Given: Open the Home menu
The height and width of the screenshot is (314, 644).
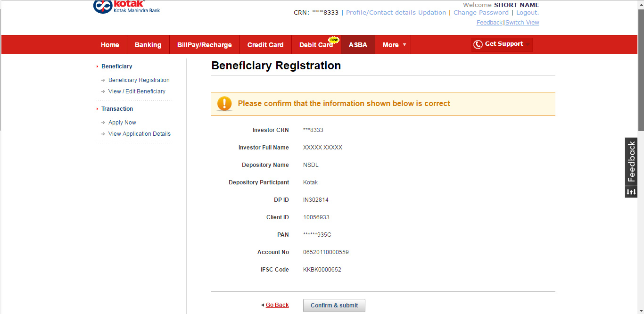Looking at the screenshot, I should 110,45.
